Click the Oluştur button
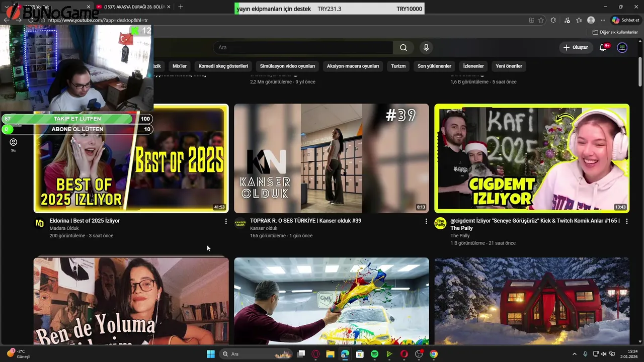The width and height of the screenshot is (644, 362). point(576,47)
